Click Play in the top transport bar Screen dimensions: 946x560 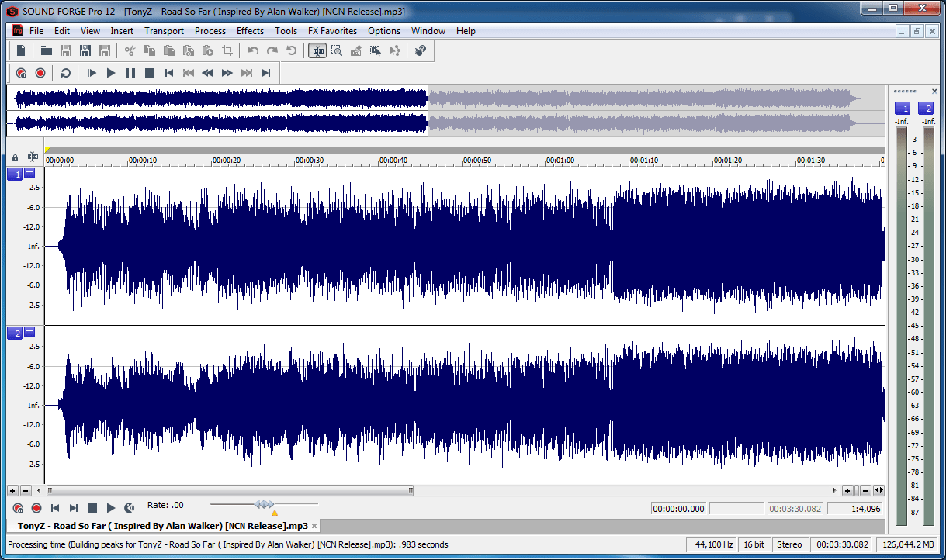click(x=111, y=73)
